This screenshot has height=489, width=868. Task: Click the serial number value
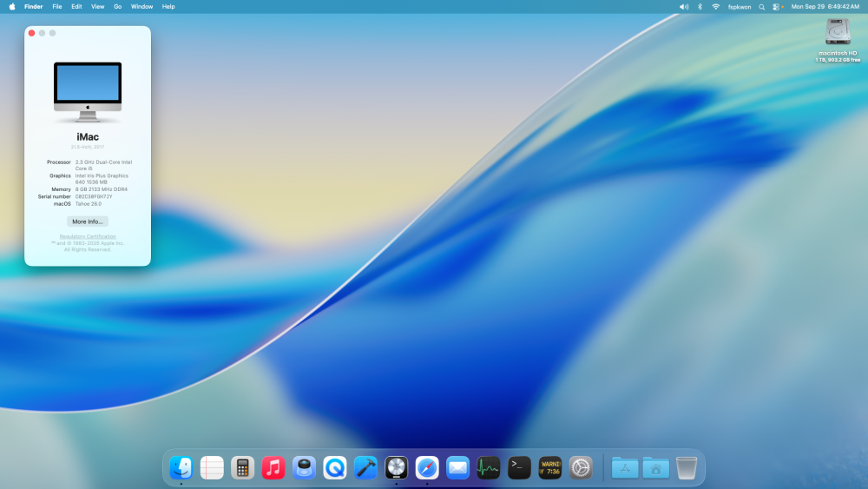coord(94,196)
